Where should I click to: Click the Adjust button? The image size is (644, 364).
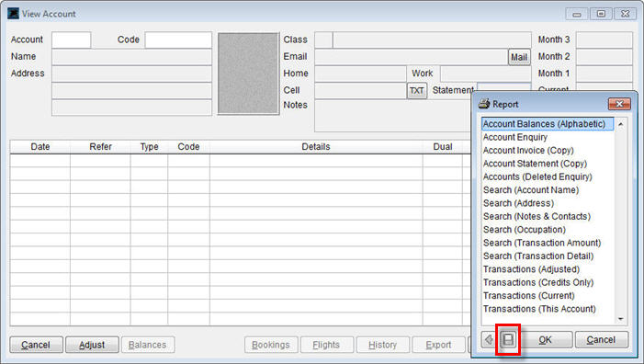pos(92,345)
